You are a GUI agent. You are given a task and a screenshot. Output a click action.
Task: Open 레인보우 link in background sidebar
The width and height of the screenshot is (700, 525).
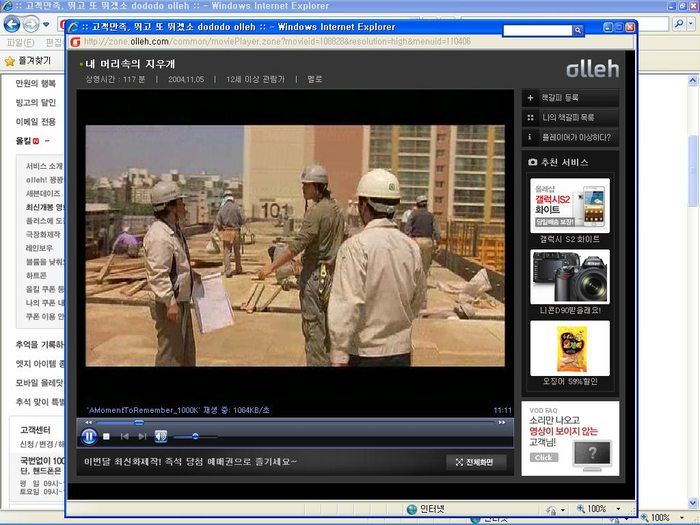39,248
